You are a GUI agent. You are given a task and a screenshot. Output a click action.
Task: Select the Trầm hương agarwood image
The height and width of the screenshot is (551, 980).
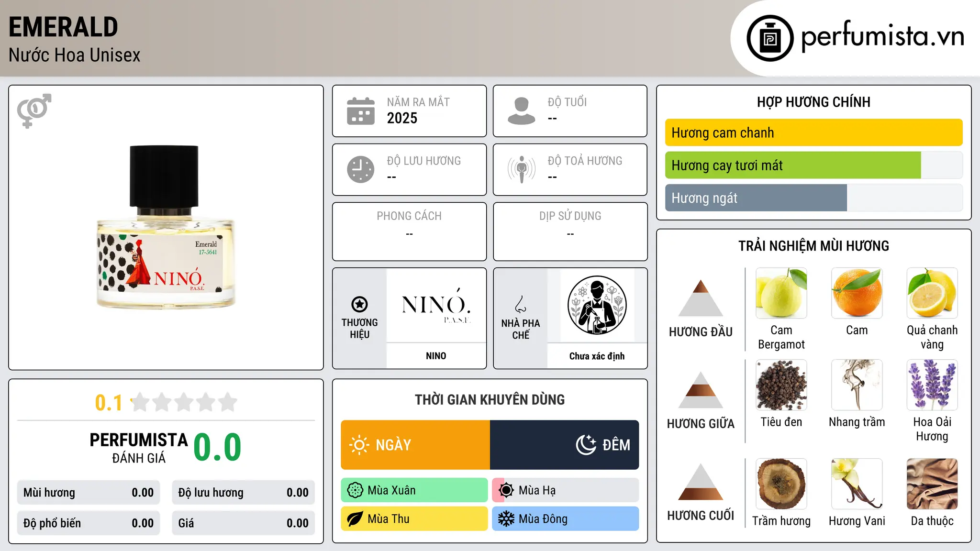point(781,484)
